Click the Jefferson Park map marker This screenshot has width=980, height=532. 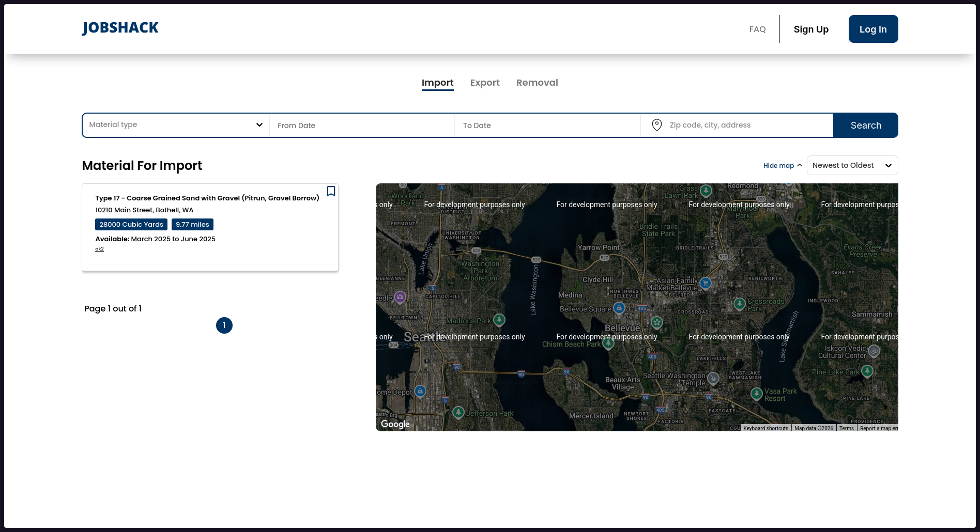coord(458,412)
